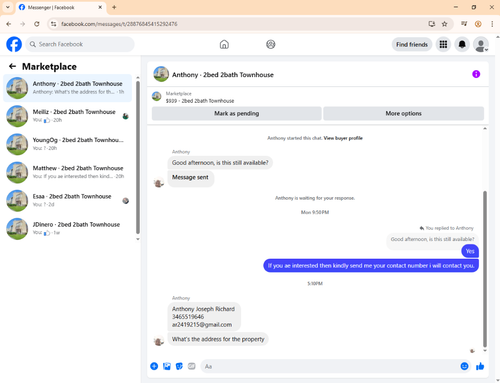Bookmark the page with star icon
The height and width of the screenshot is (383, 500).
[444, 24]
